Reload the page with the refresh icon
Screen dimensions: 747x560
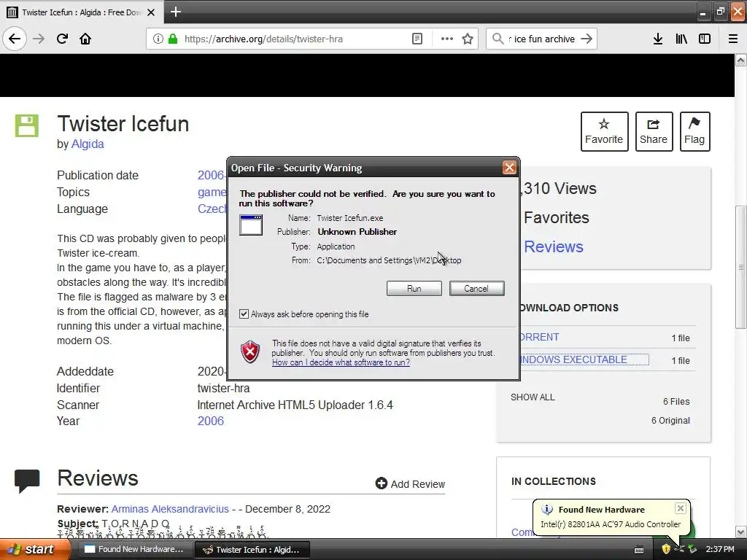coord(62,39)
